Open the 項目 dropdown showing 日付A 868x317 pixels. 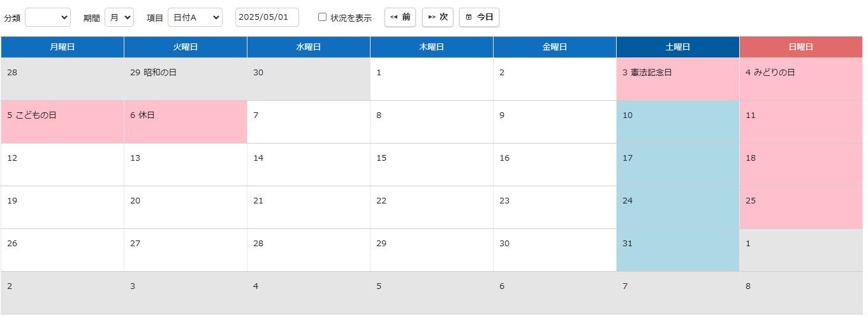pos(195,17)
